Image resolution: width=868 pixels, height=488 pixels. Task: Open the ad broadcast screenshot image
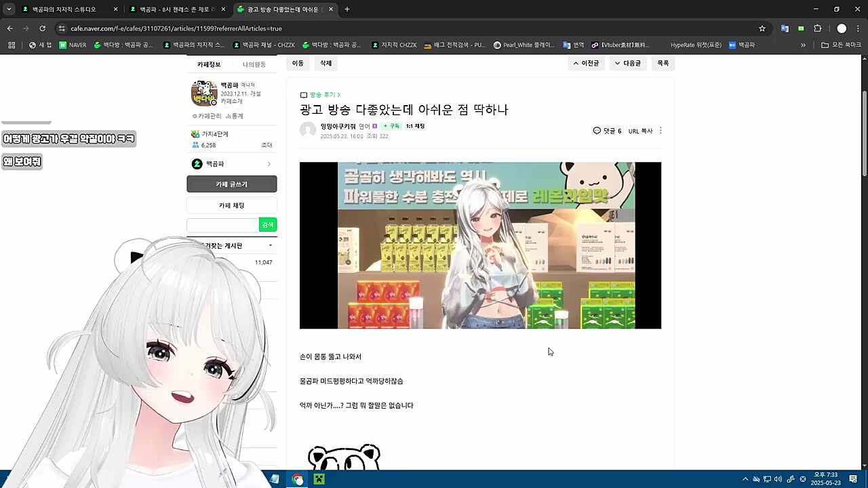click(480, 245)
